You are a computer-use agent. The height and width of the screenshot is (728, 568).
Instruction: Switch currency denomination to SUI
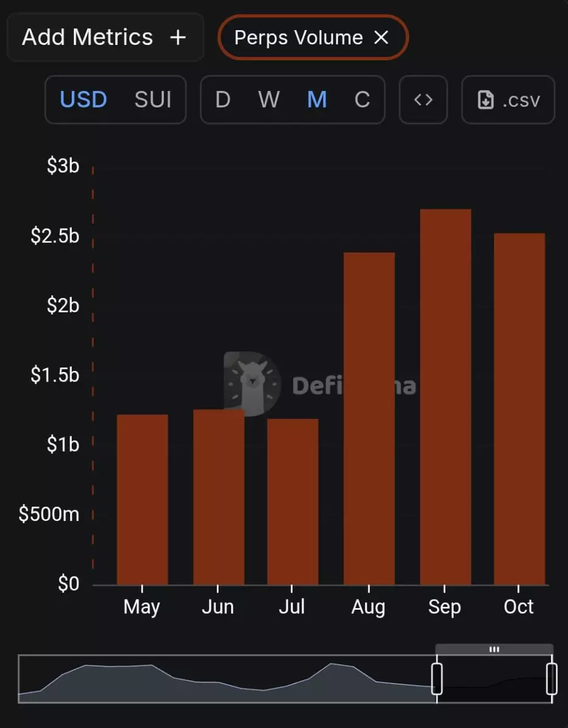153,99
